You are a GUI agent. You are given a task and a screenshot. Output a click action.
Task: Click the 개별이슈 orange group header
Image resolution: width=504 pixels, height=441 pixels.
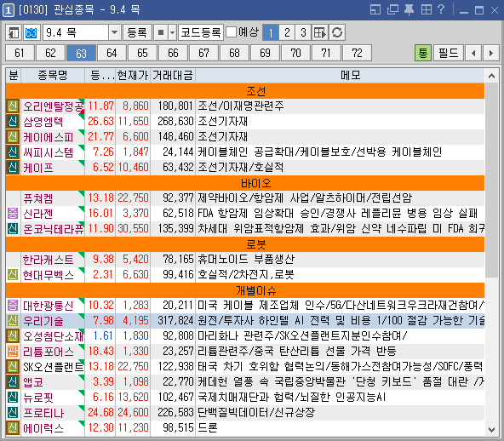click(x=245, y=290)
